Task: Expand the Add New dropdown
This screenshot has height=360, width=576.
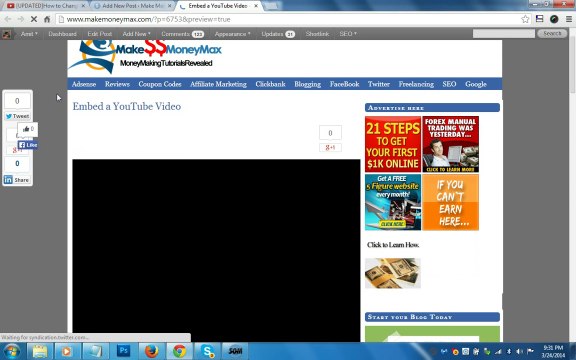Action: point(136,34)
